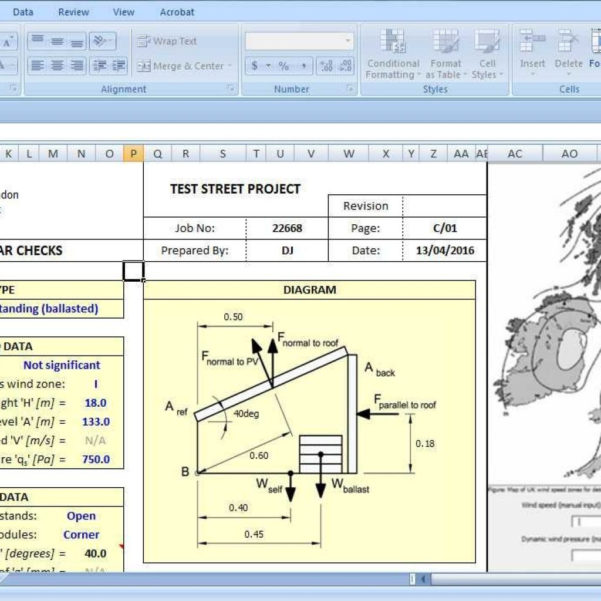Click the Orientation text angle icon
601x601 pixels.
(x=101, y=41)
